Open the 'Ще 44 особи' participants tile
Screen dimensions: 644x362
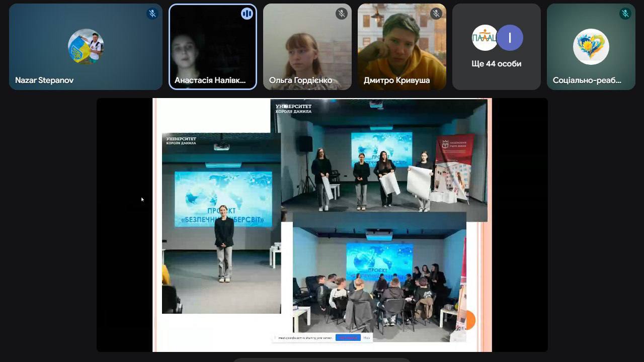click(x=496, y=64)
